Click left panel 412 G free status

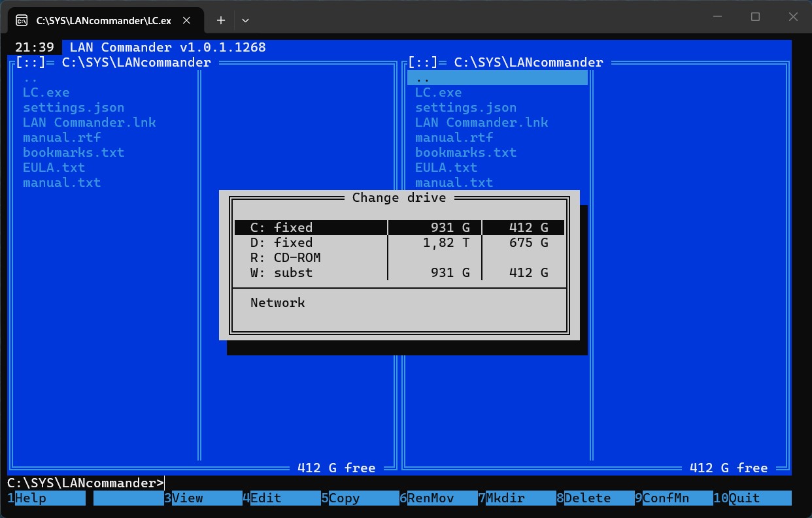tap(337, 468)
